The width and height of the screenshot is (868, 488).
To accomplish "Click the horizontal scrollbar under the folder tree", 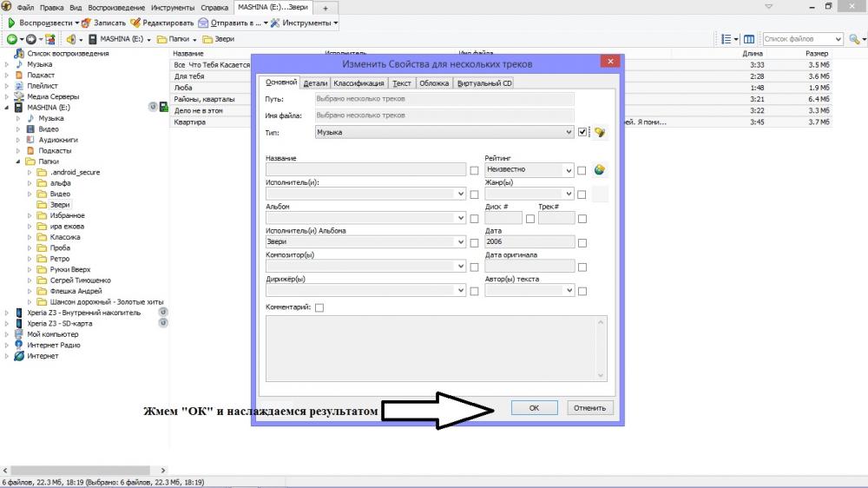I will [x=80, y=471].
